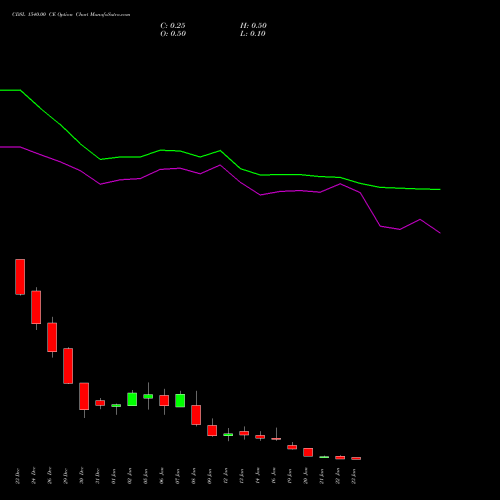The width and height of the screenshot is (500, 500).
Task: Click the red candle above 30 Dec
Action: (84, 396)
